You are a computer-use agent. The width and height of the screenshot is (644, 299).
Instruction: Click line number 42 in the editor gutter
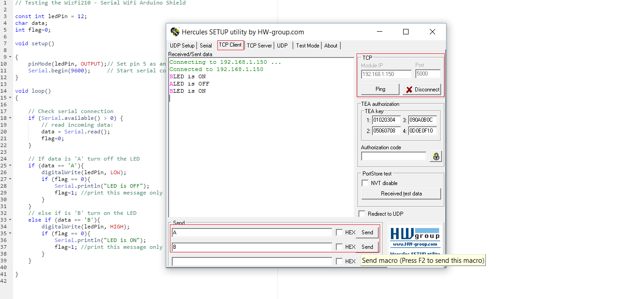coord(3,281)
